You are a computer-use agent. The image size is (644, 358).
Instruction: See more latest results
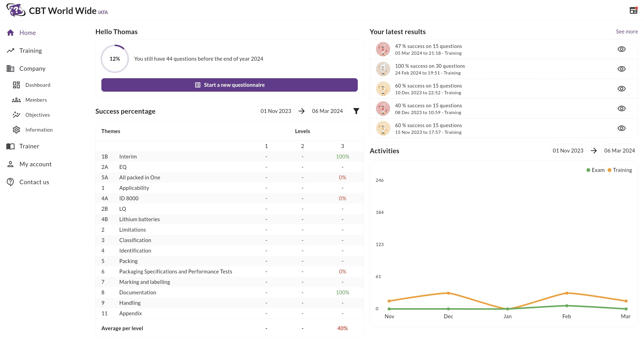[x=626, y=32]
